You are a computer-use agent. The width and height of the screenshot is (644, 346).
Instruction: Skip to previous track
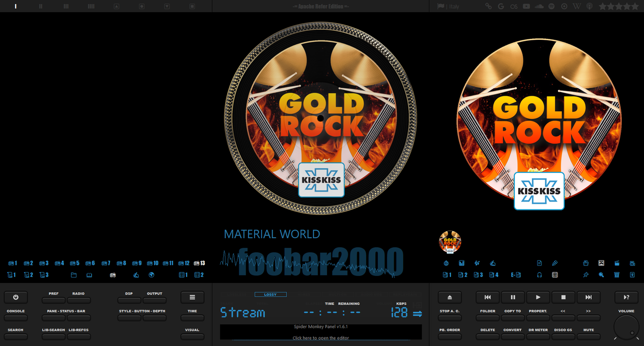pos(488,297)
